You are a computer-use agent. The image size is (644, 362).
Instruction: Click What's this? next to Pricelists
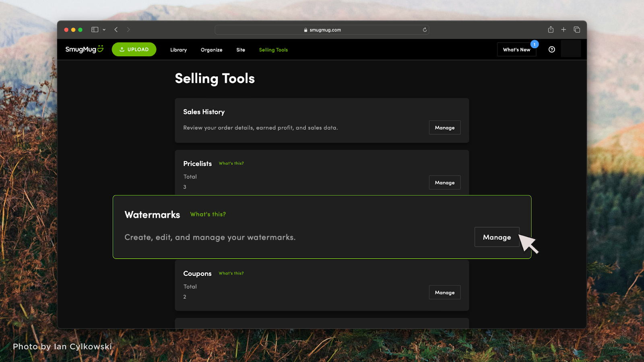(x=231, y=163)
